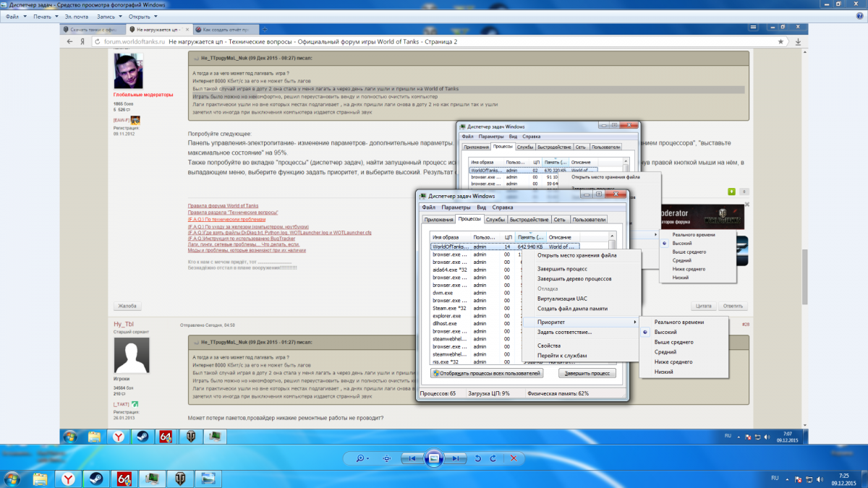Select Свойства in the context menu
The image size is (868, 488).
[549, 346]
